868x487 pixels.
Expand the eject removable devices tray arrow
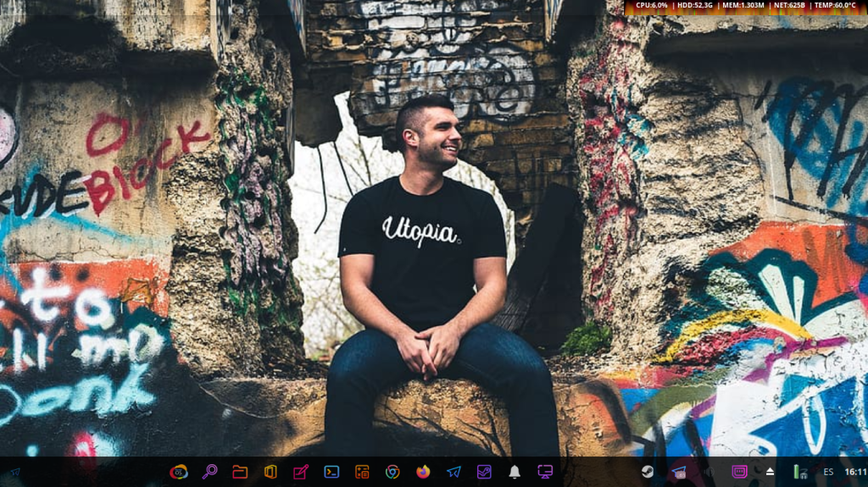pyautogui.click(x=770, y=472)
